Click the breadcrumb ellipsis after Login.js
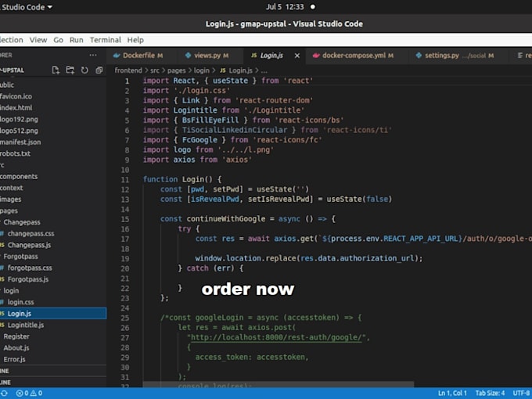Image resolution: width=532 pixels, height=399 pixels. click(264, 70)
